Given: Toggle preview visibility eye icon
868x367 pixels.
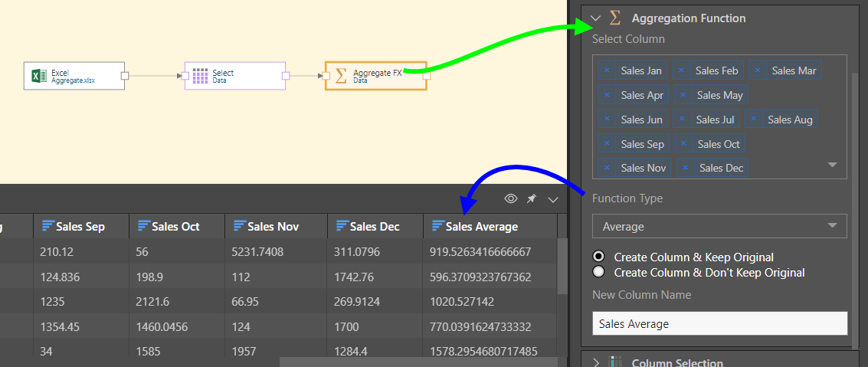Looking at the screenshot, I should pyautogui.click(x=511, y=199).
